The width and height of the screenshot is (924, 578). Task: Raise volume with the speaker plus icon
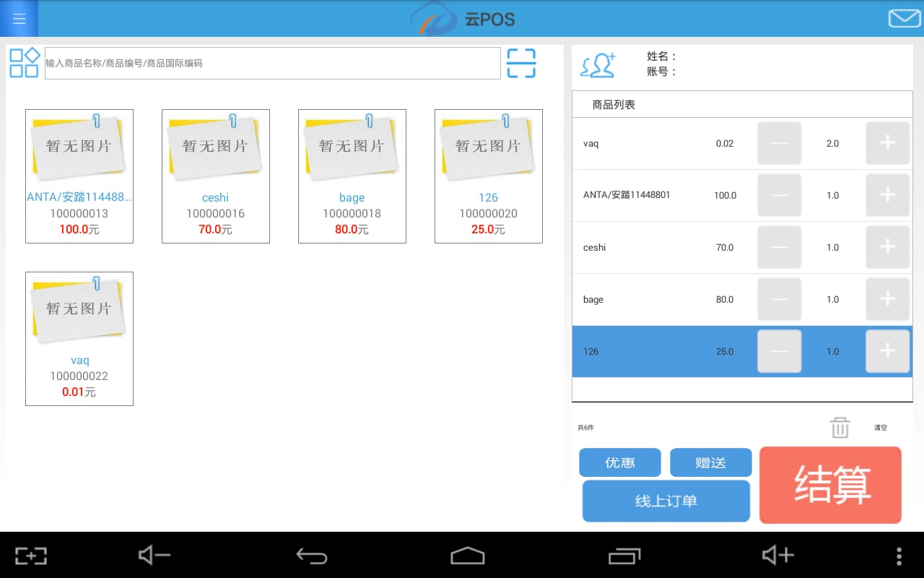click(778, 555)
